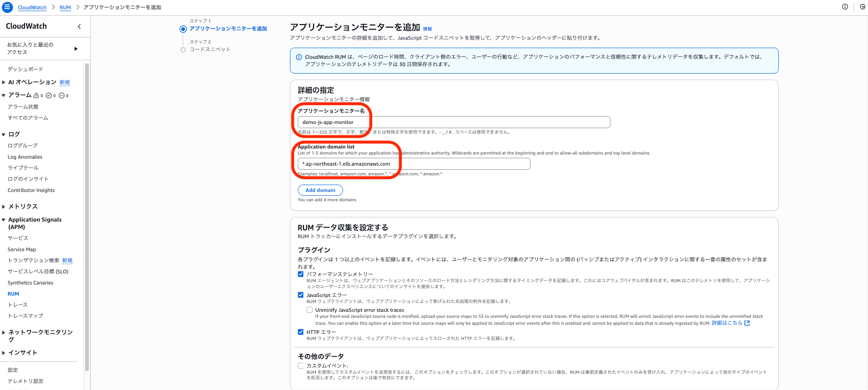Collapse the Application Signals (APM) section
Viewport: 868px width, 390px height.
(x=4, y=220)
